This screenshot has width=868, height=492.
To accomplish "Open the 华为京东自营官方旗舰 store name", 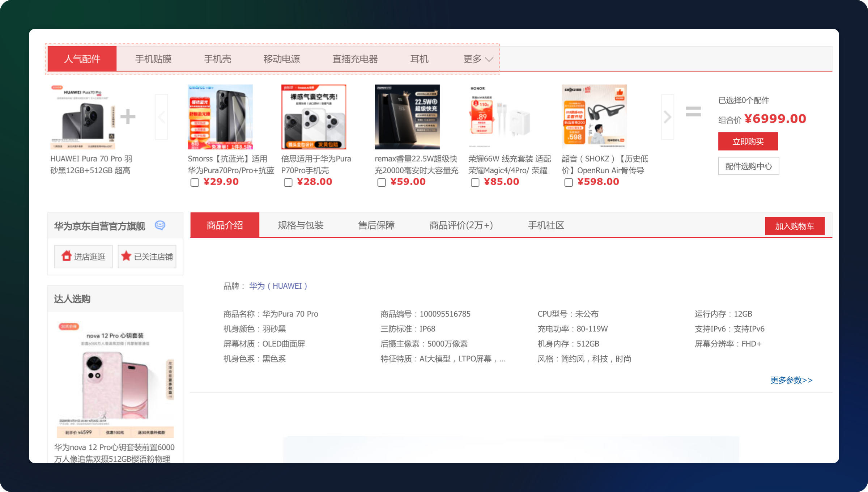I will [99, 226].
